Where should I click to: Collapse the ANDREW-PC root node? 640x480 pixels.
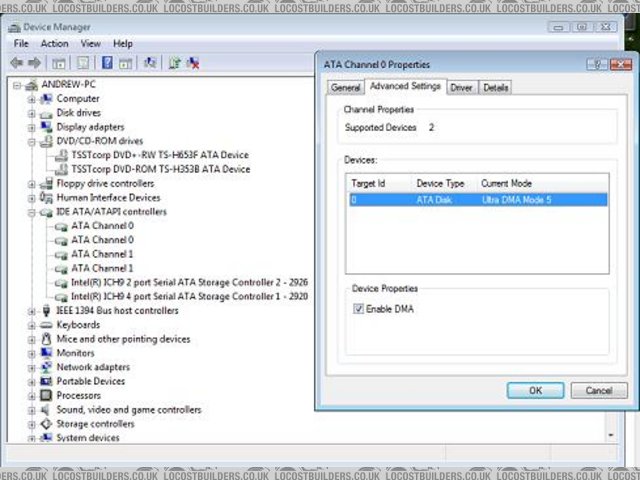(x=17, y=85)
